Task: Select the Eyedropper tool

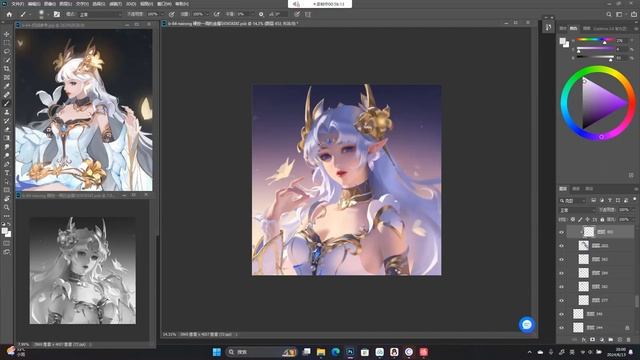Action: click(x=7, y=86)
